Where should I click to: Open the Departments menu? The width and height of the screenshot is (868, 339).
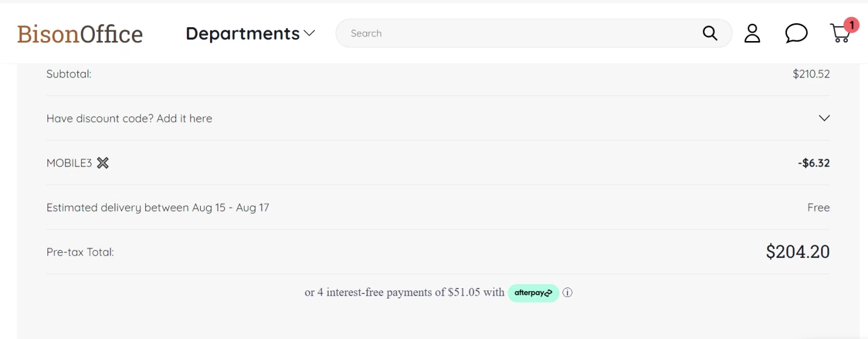(x=250, y=34)
